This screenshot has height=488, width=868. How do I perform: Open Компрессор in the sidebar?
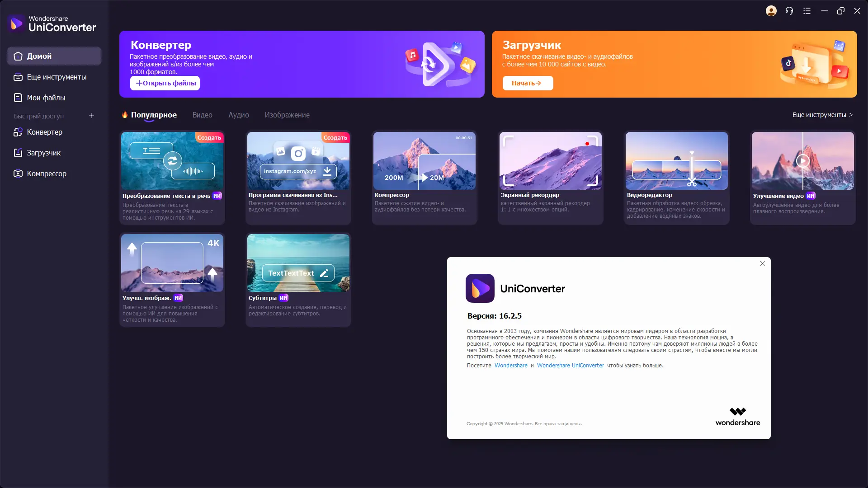pyautogui.click(x=46, y=174)
